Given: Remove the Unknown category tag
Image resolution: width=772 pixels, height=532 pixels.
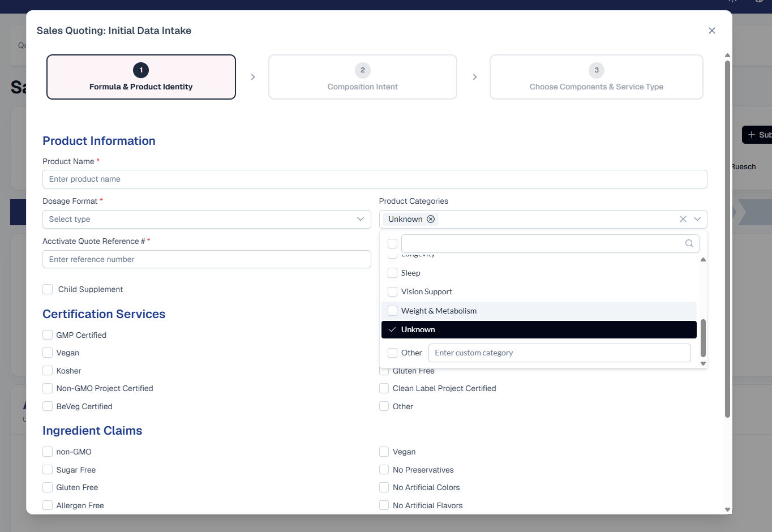Looking at the screenshot, I should [x=431, y=219].
